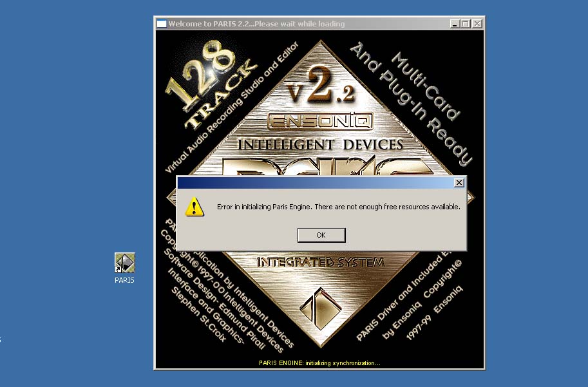The width and height of the screenshot is (588, 387).
Task: Minimize the Welcome to PARIS 2.2 window
Action: click(455, 24)
